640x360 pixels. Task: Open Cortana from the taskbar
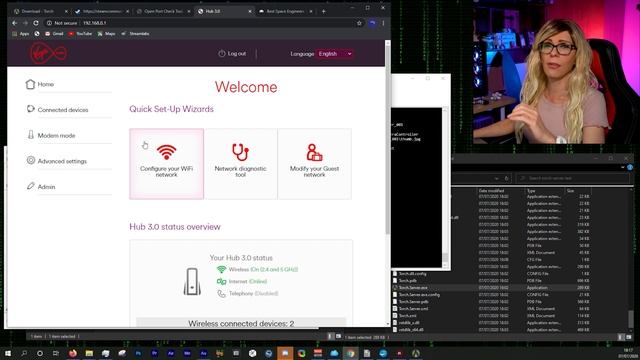pyautogui.click(x=40, y=353)
